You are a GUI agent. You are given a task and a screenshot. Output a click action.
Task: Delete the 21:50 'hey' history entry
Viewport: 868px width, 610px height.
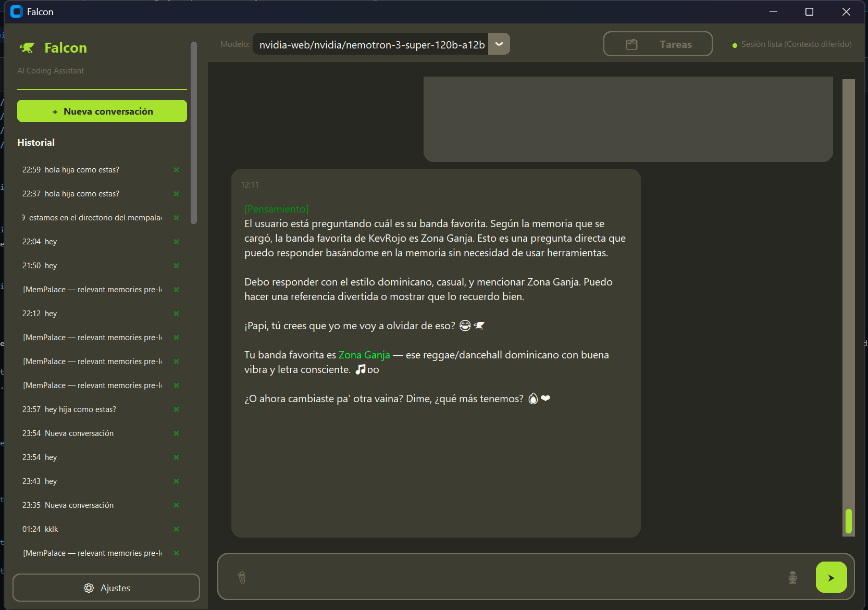(x=177, y=266)
